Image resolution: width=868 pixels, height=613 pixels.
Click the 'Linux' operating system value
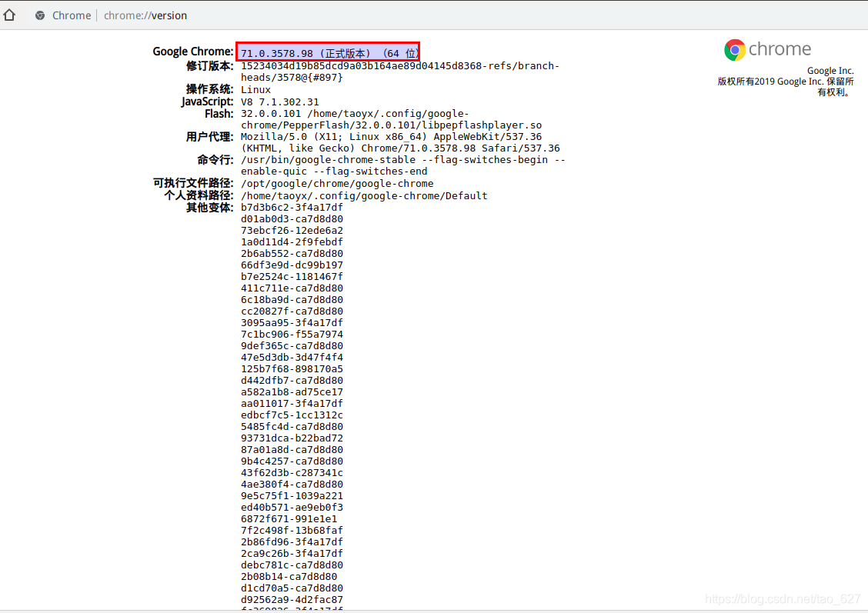pyautogui.click(x=255, y=90)
